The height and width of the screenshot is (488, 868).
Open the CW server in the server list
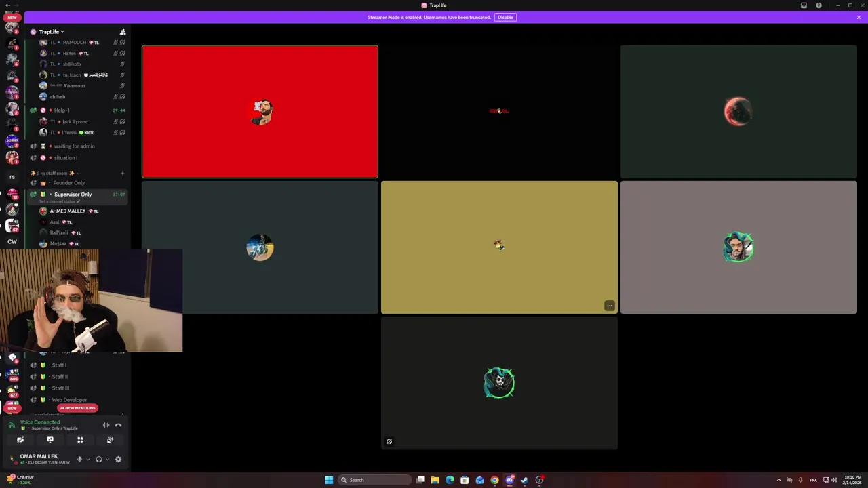click(x=12, y=241)
